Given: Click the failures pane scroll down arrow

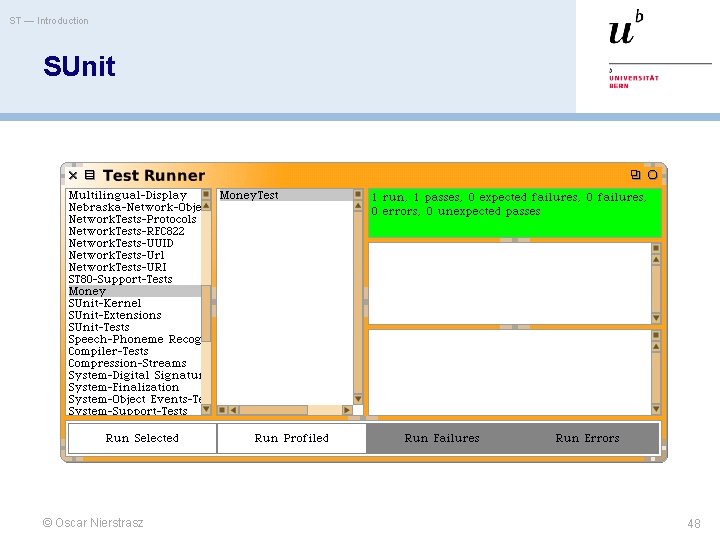Looking at the screenshot, I should point(656,317).
